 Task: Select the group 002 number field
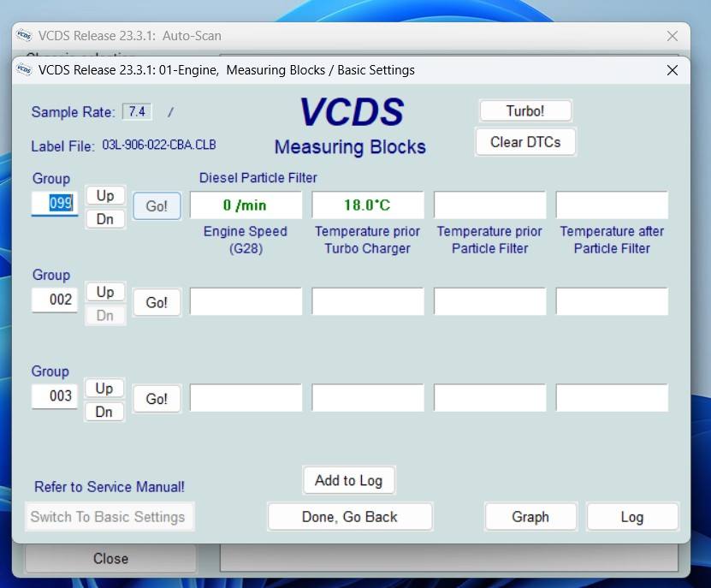[55, 300]
